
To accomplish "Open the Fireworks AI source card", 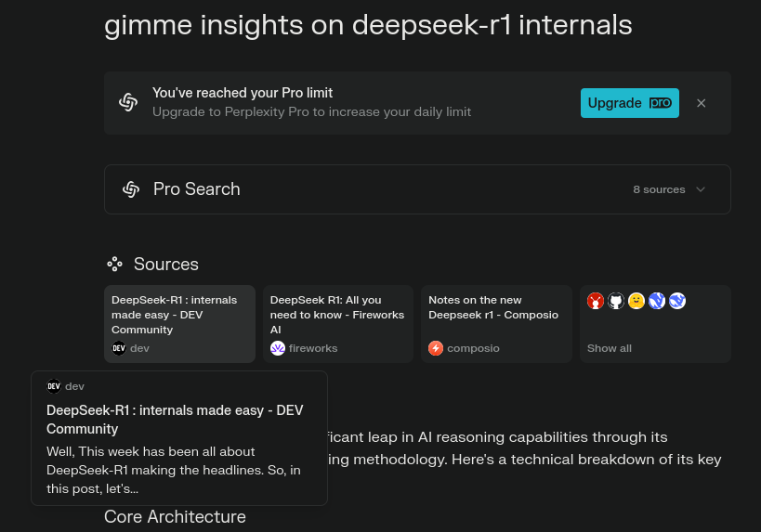I will [338, 324].
